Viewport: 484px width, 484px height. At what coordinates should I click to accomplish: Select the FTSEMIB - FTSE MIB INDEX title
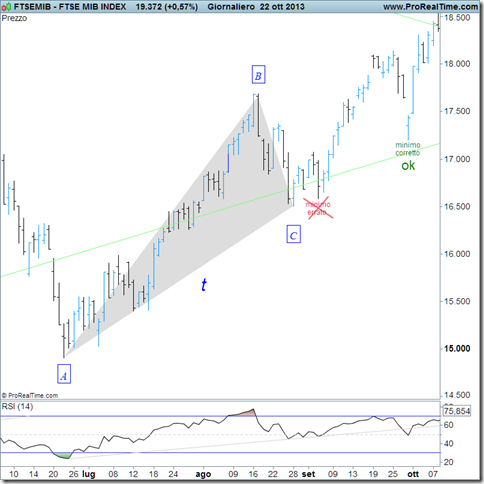pyautogui.click(x=70, y=6)
